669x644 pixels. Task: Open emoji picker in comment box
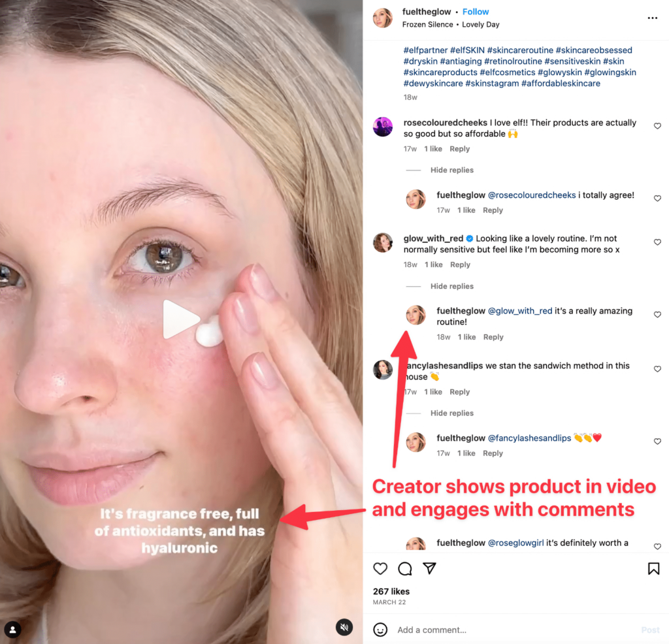click(x=380, y=630)
